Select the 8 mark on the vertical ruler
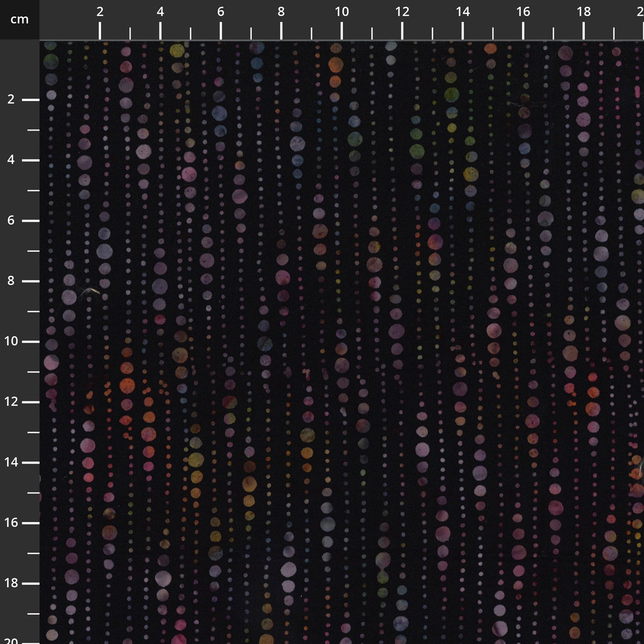The width and height of the screenshot is (644, 644). click(x=11, y=281)
